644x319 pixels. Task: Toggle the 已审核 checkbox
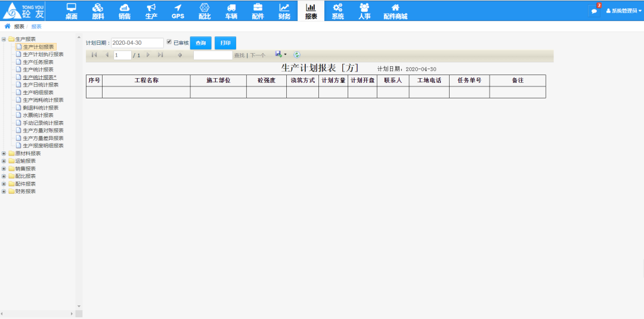coord(169,42)
